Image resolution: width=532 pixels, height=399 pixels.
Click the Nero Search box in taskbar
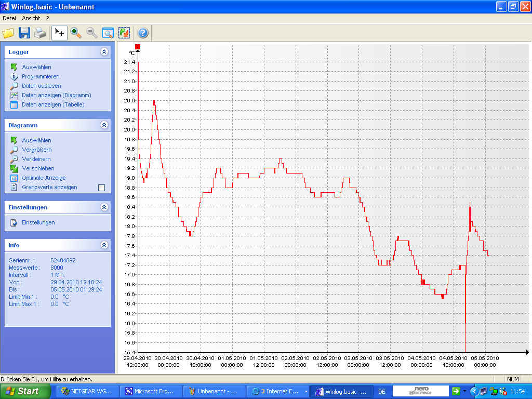pos(420,391)
